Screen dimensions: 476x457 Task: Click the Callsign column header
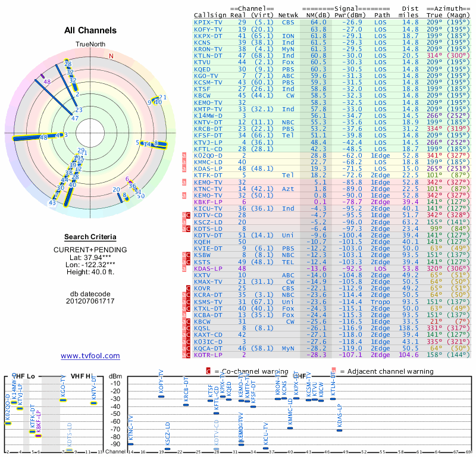(210, 15)
